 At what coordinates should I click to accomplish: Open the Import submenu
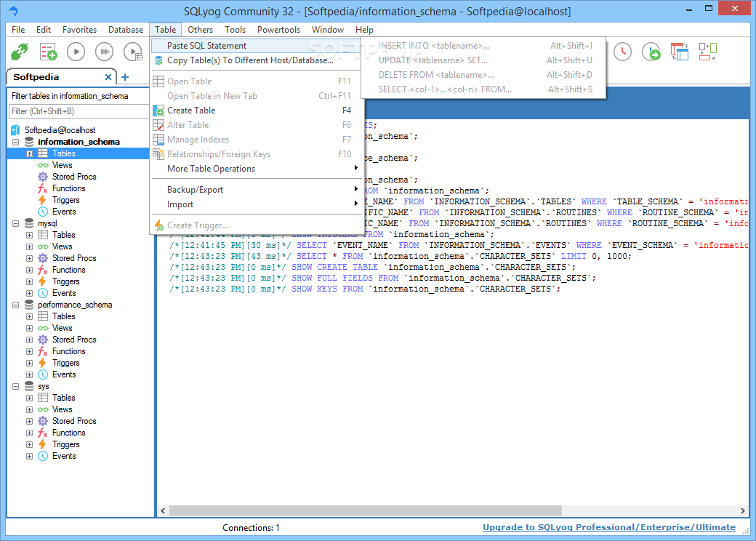tap(257, 204)
